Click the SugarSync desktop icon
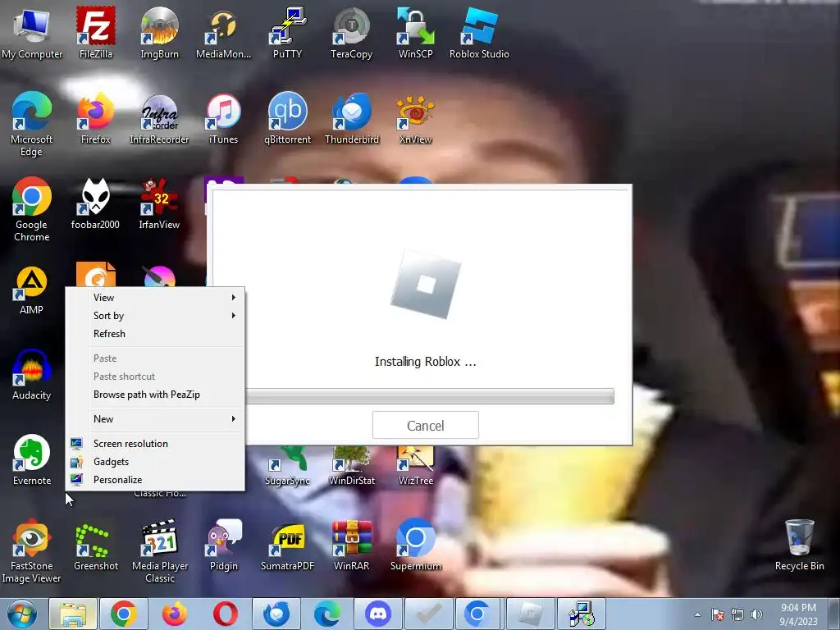This screenshot has height=630, width=840. click(287, 466)
